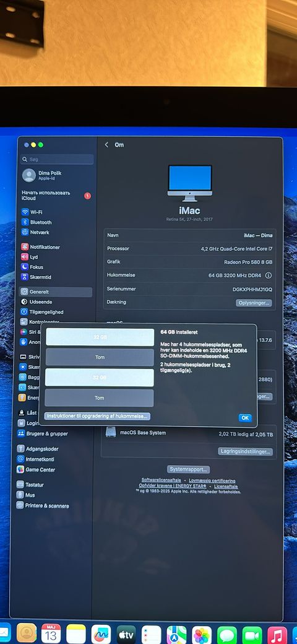Open Wi-Fi settings in sidebar
This screenshot has width=297, height=644.
(x=32, y=212)
